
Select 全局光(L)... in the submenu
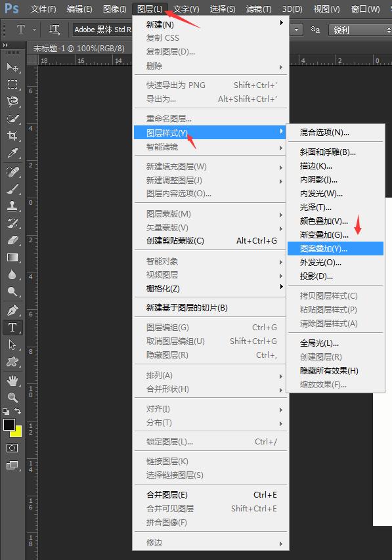click(335, 343)
